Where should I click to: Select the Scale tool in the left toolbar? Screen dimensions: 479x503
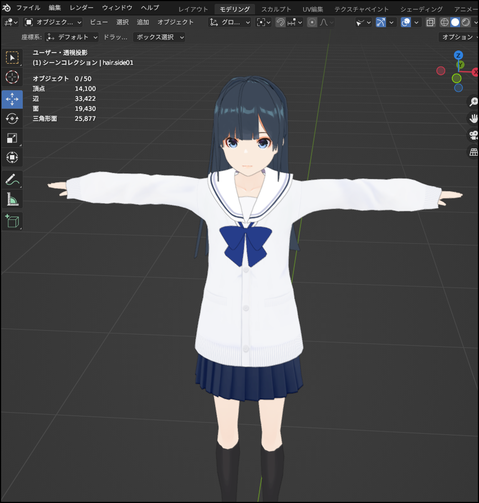click(12, 138)
